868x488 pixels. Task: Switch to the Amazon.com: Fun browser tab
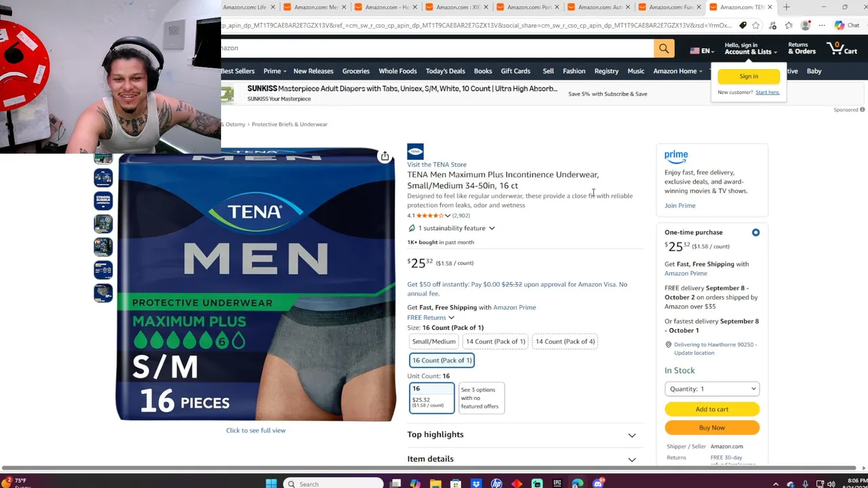pos(671,7)
